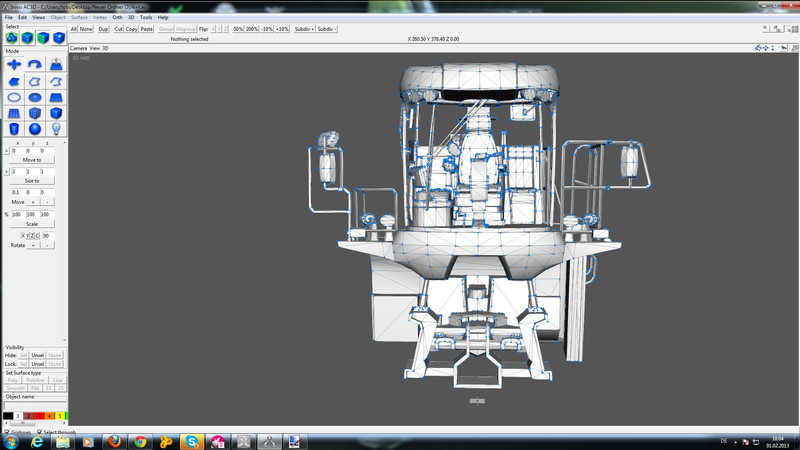Choose the Ellipse outline tool
Viewport: 800px width, 450px height.
14,97
